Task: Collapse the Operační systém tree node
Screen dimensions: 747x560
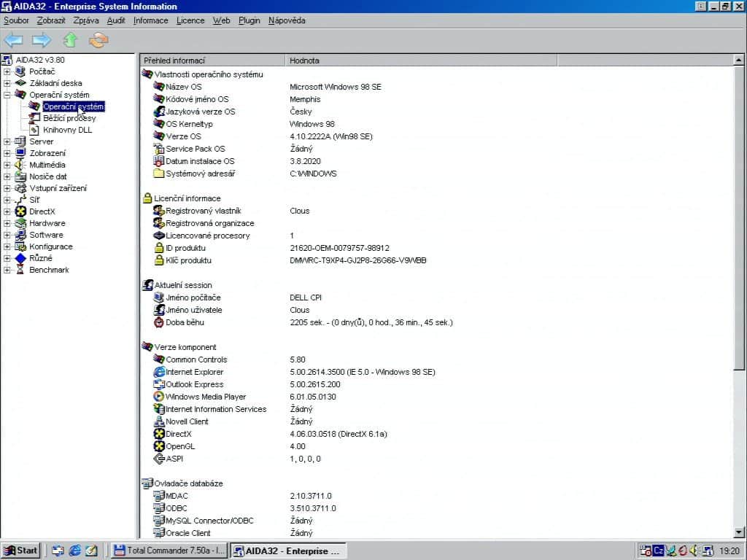Action: (7, 95)
